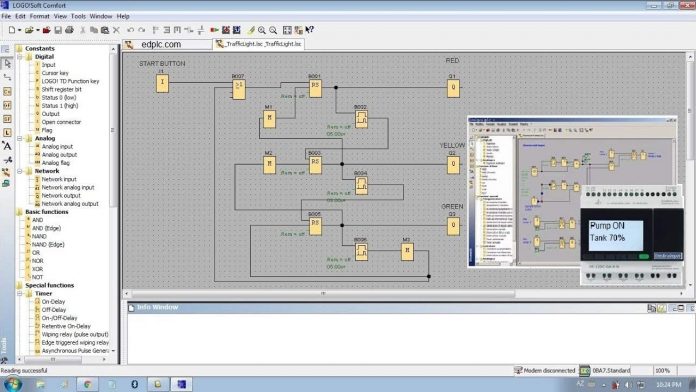Viewport: 696px width, 392px height.
Task: Undo the last action
Action: pos(130,30)
